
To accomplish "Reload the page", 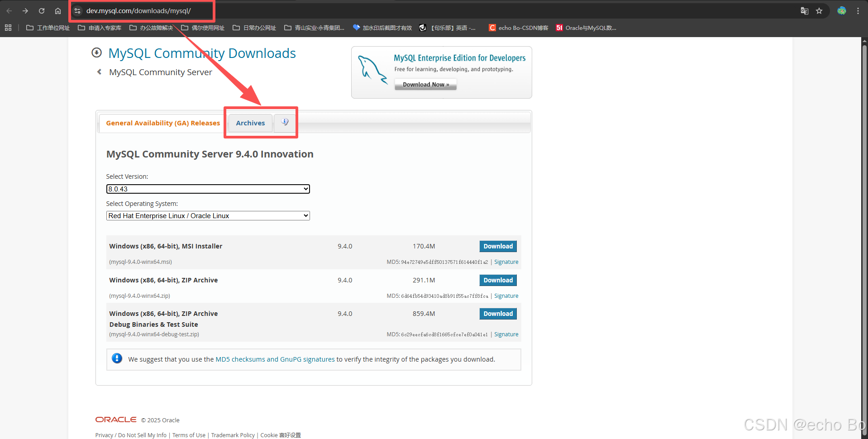I will (x=42, y=11).
